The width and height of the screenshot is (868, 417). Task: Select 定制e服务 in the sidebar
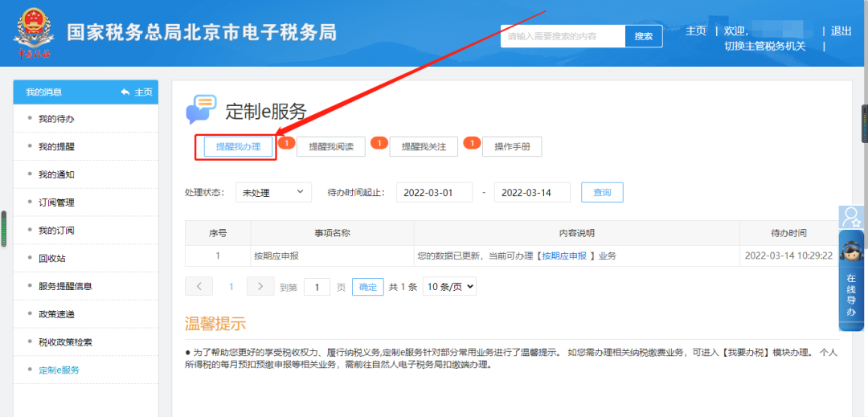(59, 370)
